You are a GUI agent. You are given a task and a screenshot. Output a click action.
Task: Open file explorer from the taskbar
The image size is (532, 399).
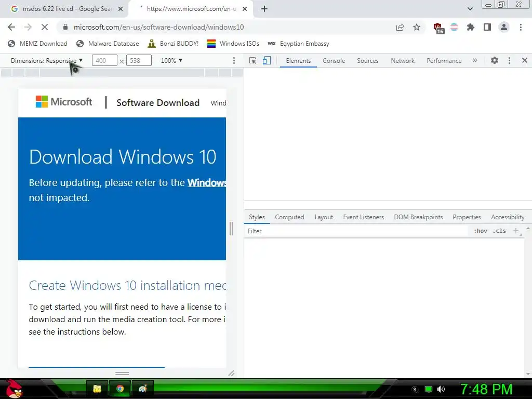pos(97,389)
